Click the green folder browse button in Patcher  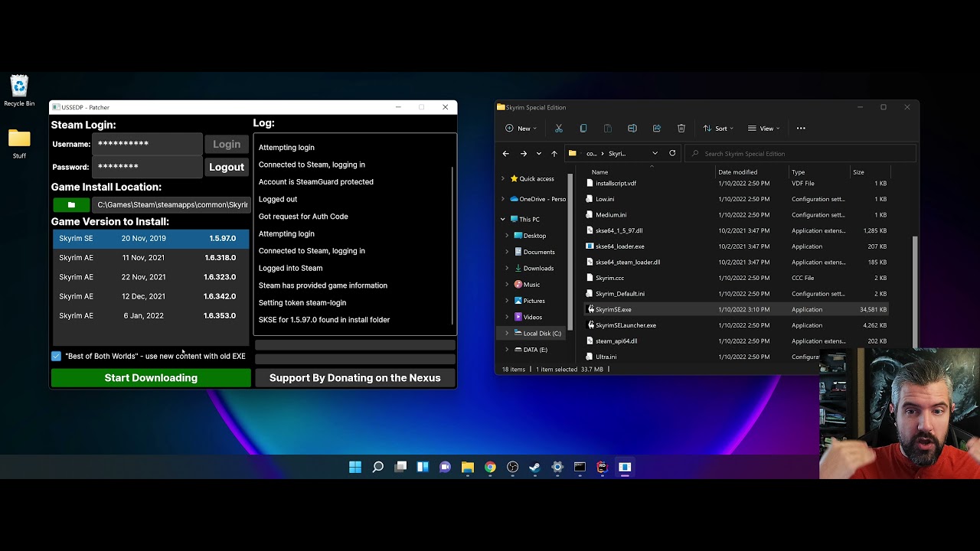coord(71,205)
